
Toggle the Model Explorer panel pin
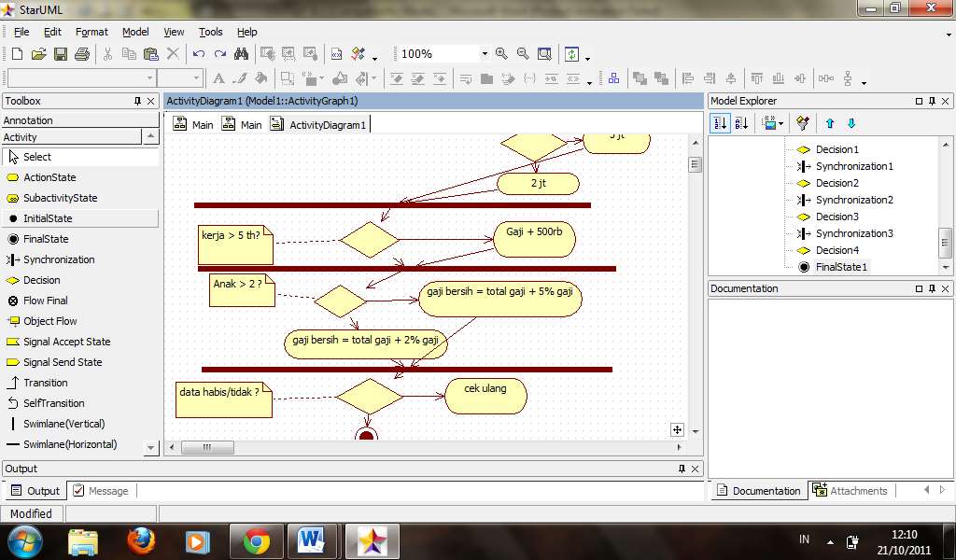click(933, 101)
